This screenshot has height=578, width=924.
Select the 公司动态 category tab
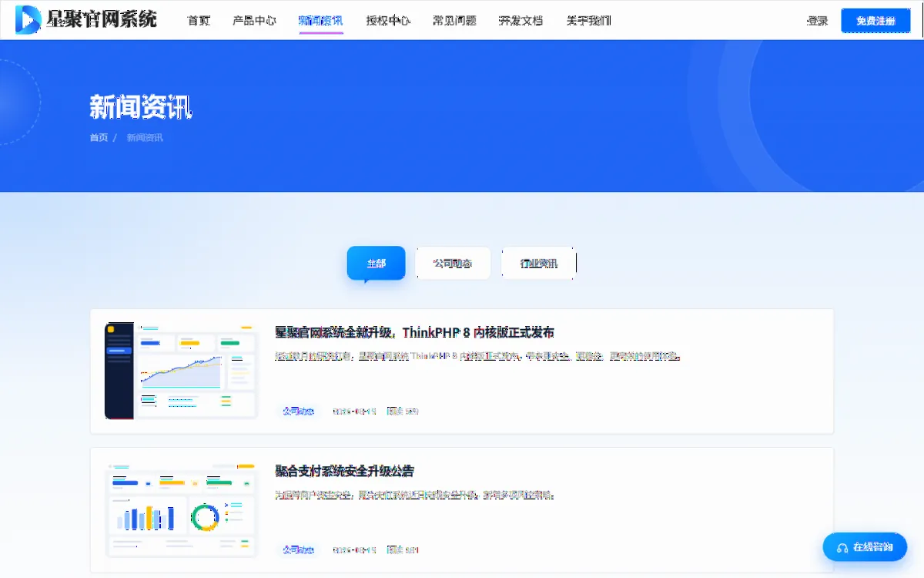coord(453,263)
